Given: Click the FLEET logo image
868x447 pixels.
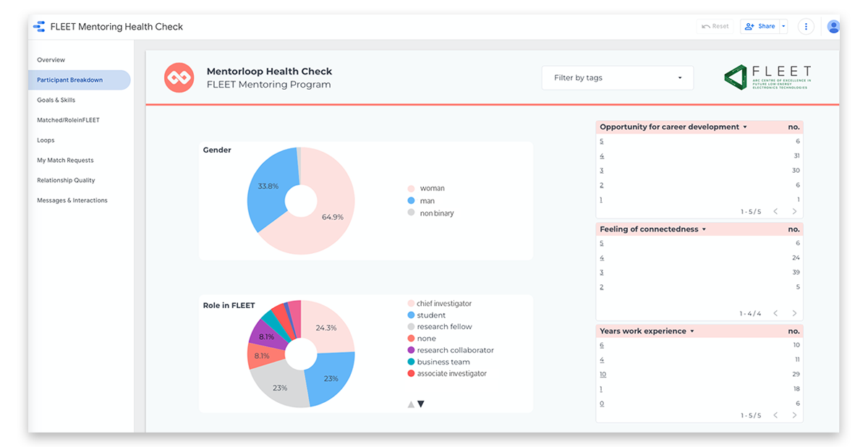Looking at the screenshot, I should click(767, 77).
